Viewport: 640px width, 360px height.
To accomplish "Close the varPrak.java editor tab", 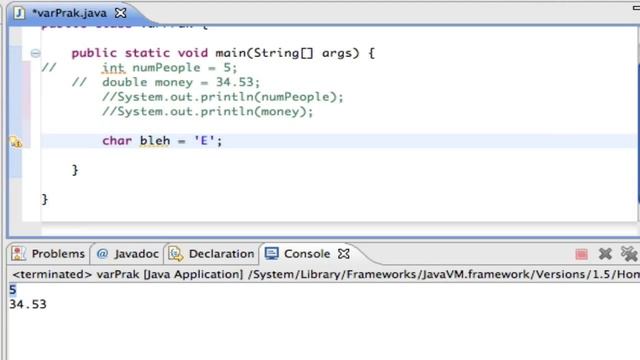I will 120,13.
